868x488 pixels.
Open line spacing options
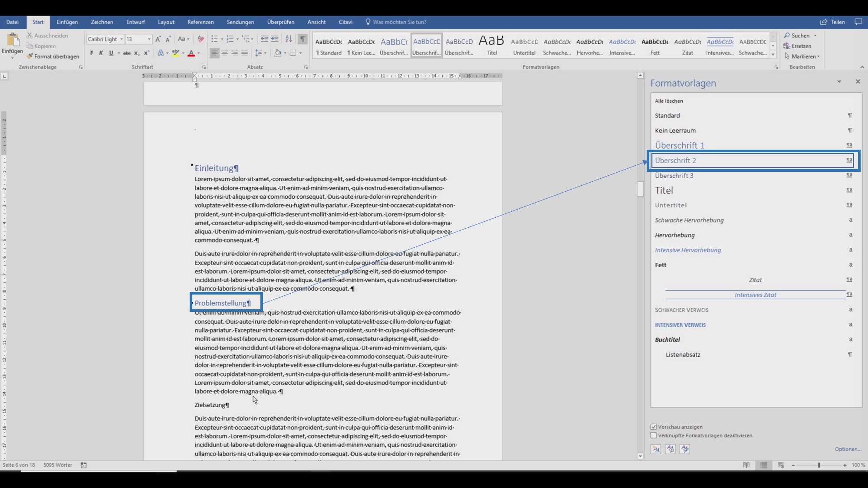(260, 53)
